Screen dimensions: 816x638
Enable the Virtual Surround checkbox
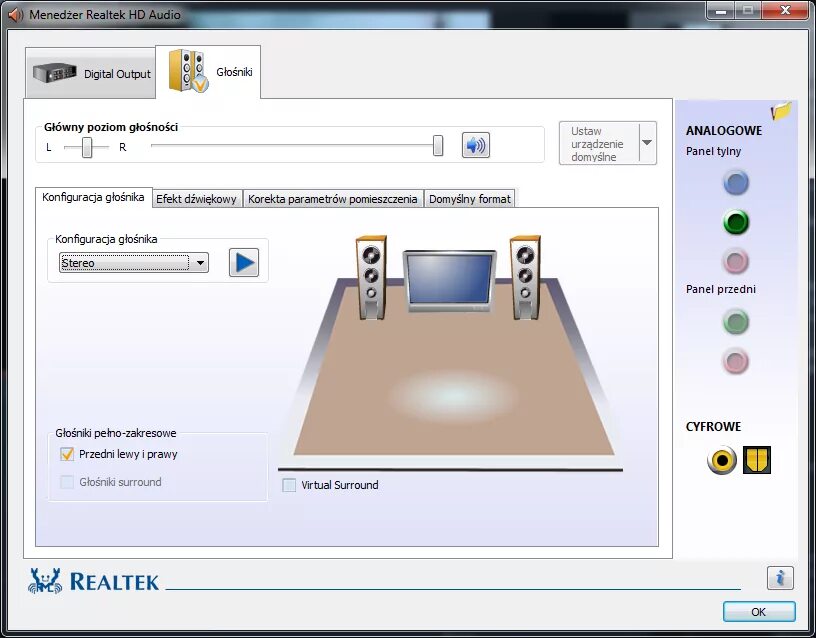coord(289,485)
